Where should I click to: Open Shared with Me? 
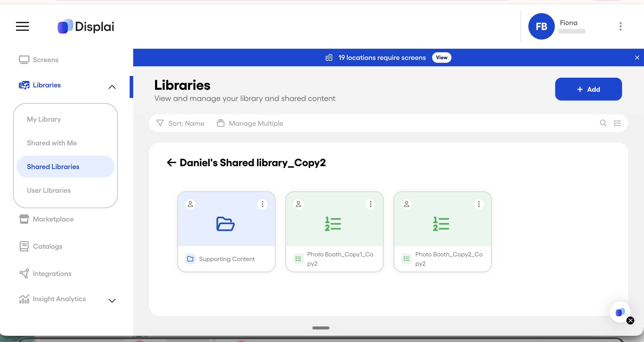pyautogui.click(x=52, y=143)
